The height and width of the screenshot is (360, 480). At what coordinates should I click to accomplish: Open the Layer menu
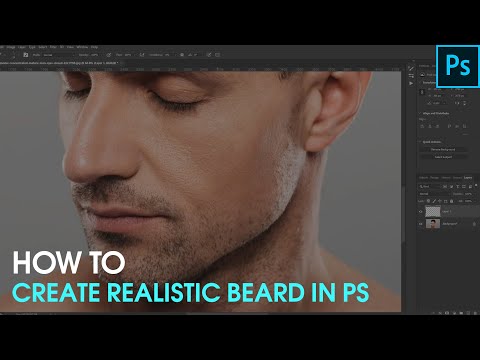[x=22, y=47]
